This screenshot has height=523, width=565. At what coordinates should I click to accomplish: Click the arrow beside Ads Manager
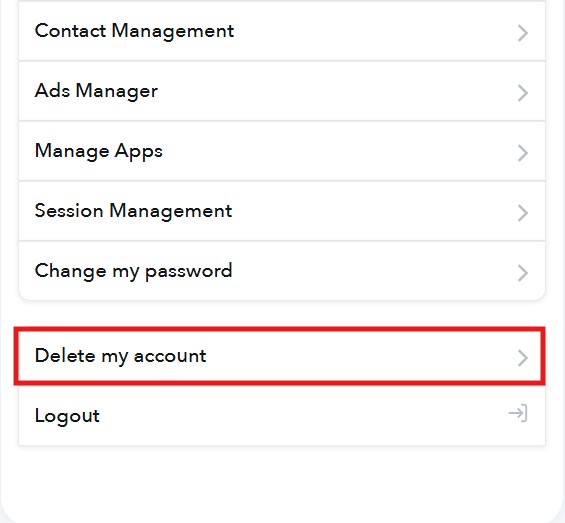click(x=522, y=93)
